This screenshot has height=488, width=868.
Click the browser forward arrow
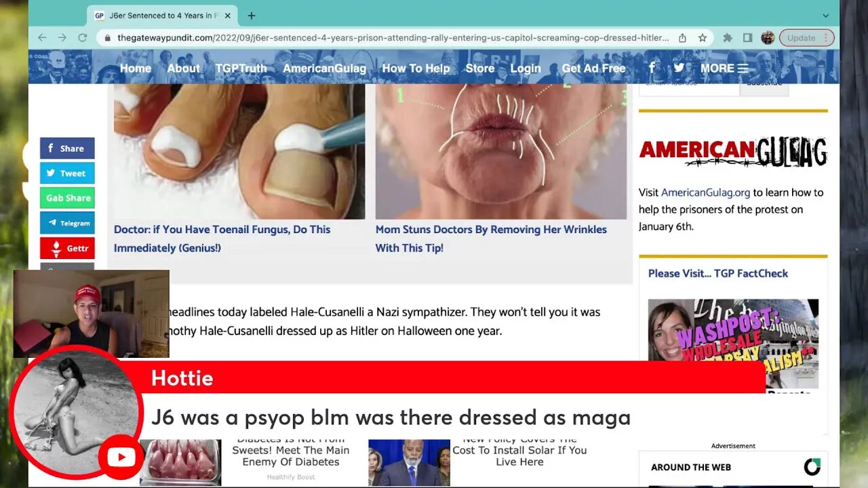tap(62, 38)
